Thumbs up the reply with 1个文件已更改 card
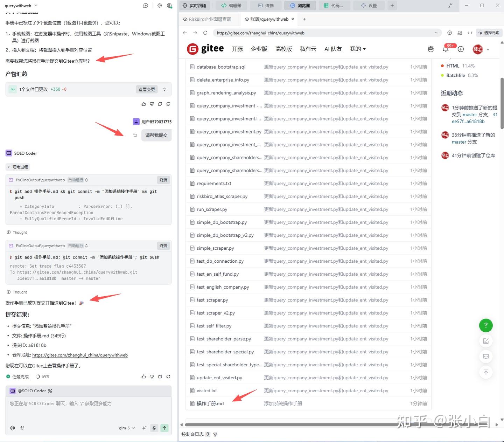The image size is (504, 442). pos(143,104)
